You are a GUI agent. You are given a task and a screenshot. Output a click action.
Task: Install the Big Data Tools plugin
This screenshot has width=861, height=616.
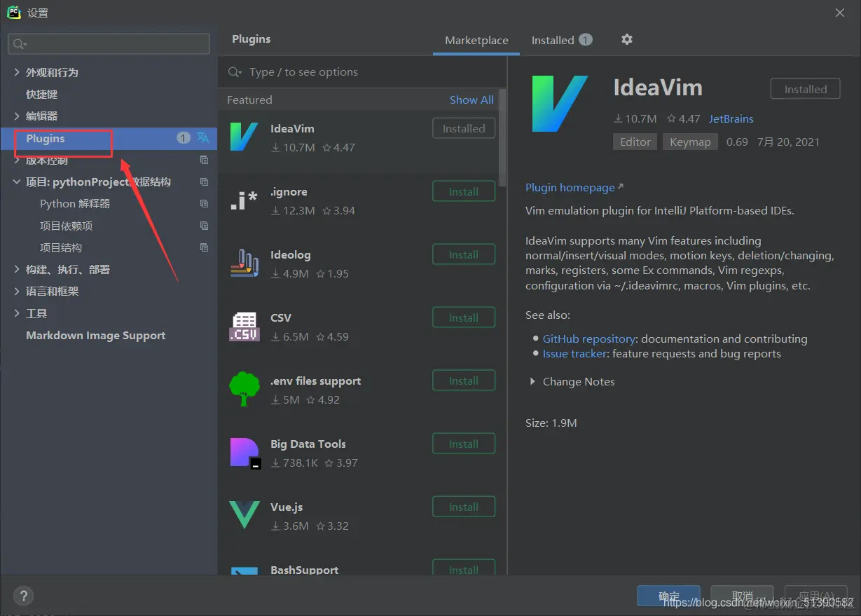click(x=464, y=444)
